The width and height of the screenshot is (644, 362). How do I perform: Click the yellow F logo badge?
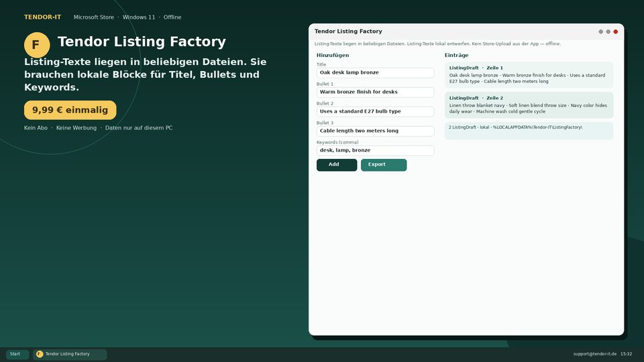37,45
